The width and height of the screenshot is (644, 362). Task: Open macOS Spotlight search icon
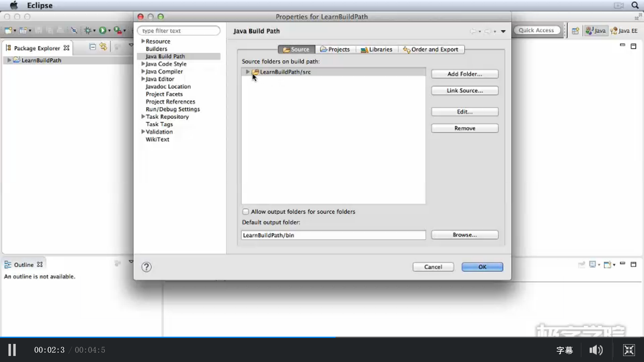click(635, 5)
